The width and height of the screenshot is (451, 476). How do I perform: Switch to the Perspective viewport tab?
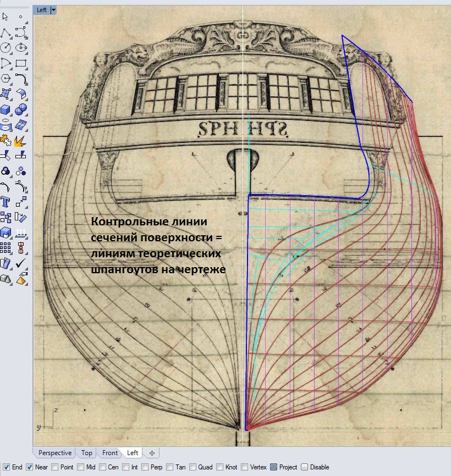(55, 453)
